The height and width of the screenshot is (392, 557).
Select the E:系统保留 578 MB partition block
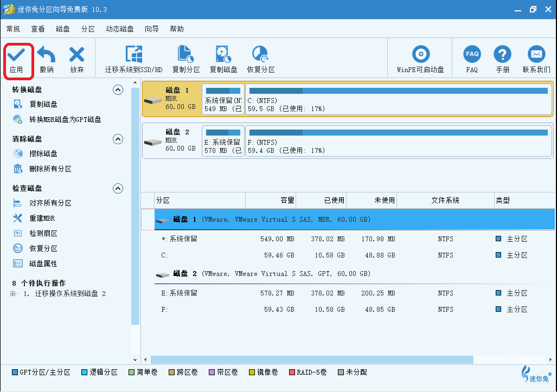click(223, 141)
